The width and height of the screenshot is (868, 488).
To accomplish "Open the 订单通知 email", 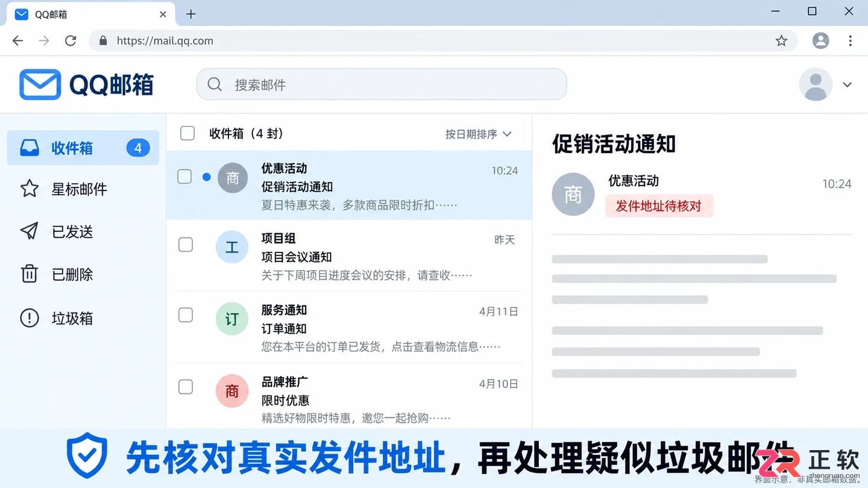I will coord(348,328).
